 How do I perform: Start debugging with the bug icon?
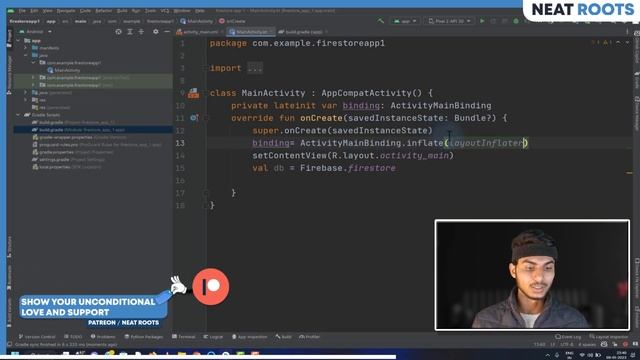coord(516,21)
